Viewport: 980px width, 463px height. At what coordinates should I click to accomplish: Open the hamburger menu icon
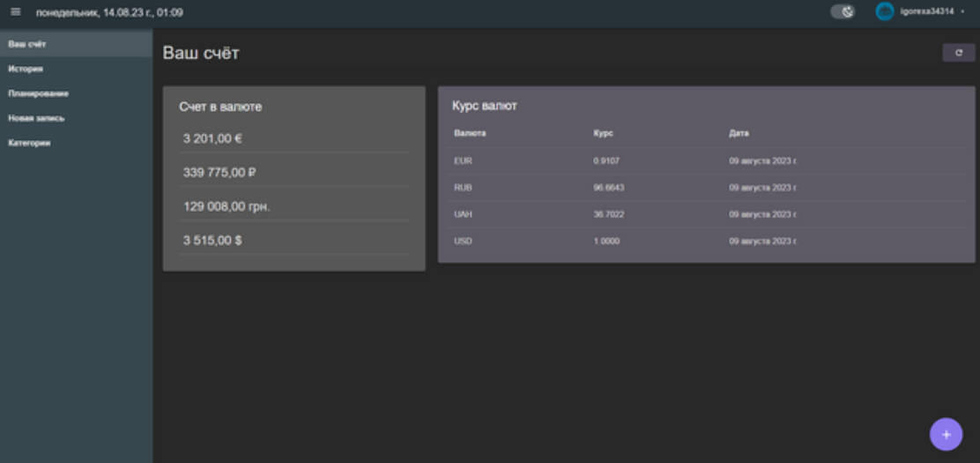pos(16,11)
